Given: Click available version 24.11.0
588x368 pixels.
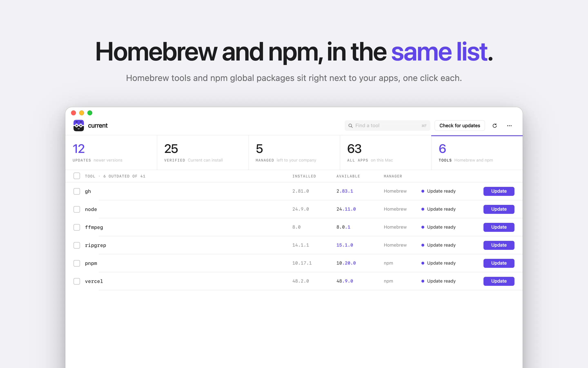Looking at the screenshot, I should (346, 209).
